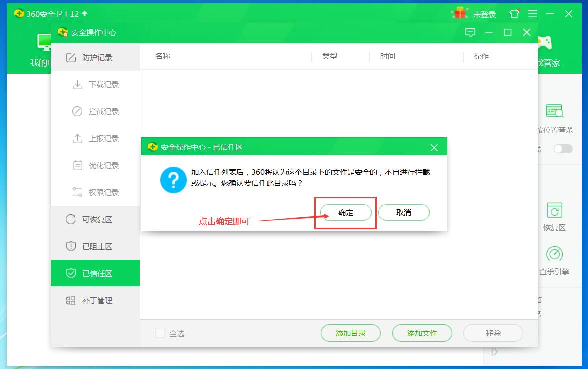Open the skin shirt icon in main window
Screen dimensions: 588x369
(514, 14)
